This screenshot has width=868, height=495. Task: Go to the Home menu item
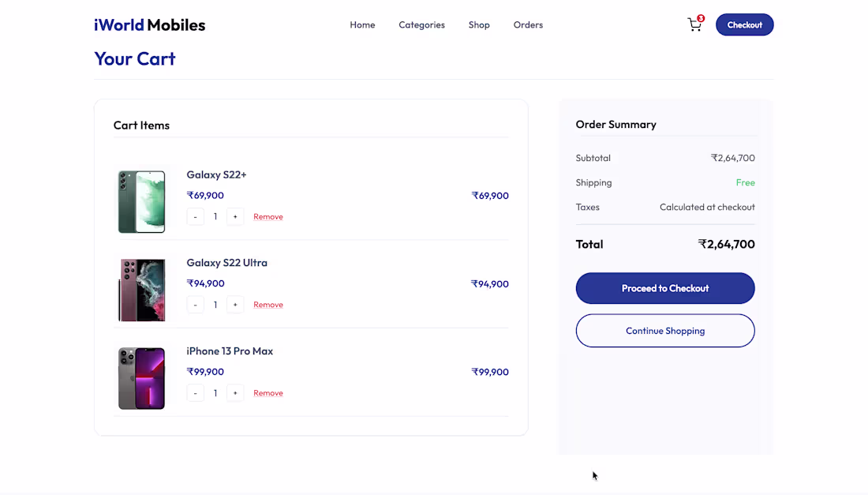point(362,25)
